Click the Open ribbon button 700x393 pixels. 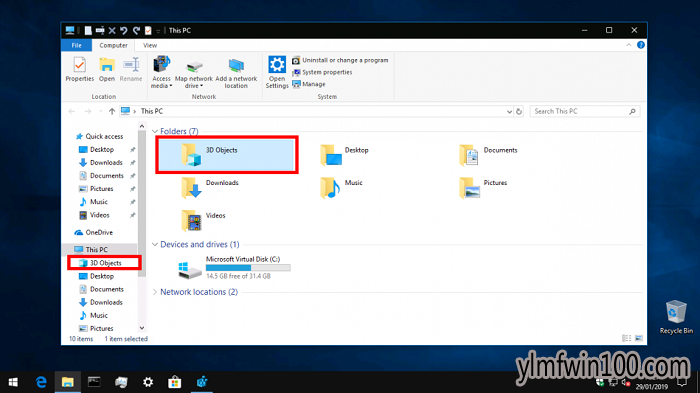coord(107,69)
